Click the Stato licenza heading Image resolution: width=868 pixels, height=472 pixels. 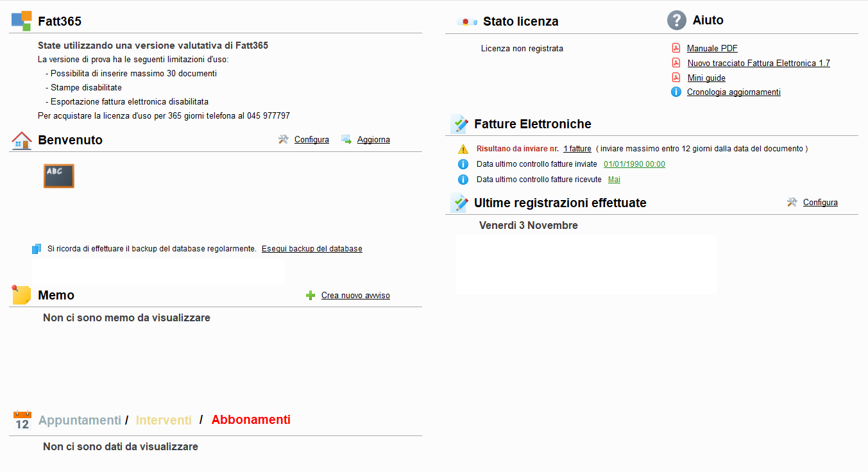pyautogui.click(x=521, y=21)
